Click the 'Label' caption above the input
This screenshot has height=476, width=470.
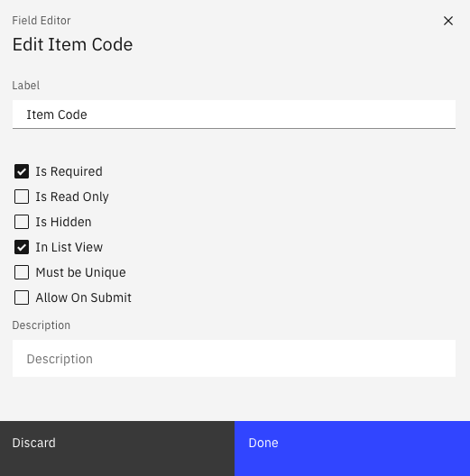pyautogui.click(x=26, y=86)
